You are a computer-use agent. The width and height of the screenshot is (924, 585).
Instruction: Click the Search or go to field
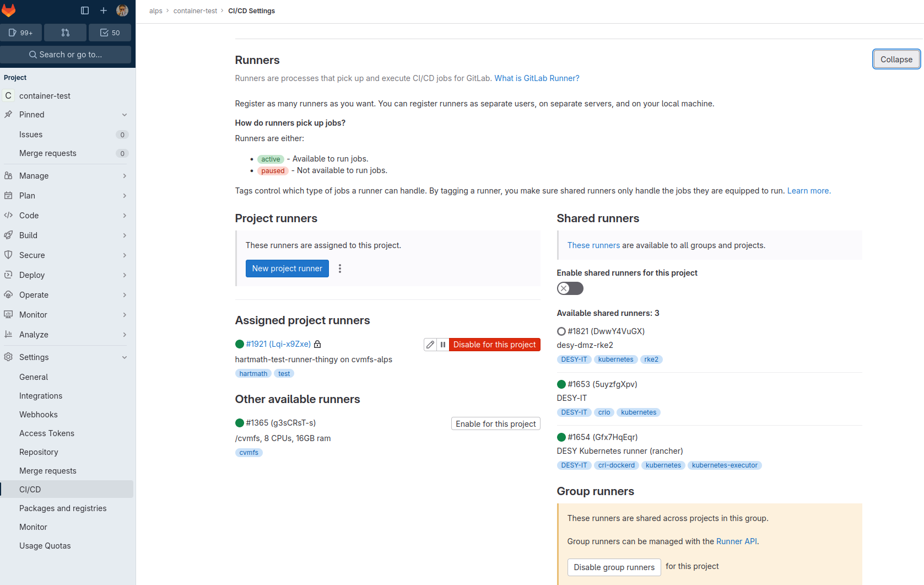coord(66,55)
